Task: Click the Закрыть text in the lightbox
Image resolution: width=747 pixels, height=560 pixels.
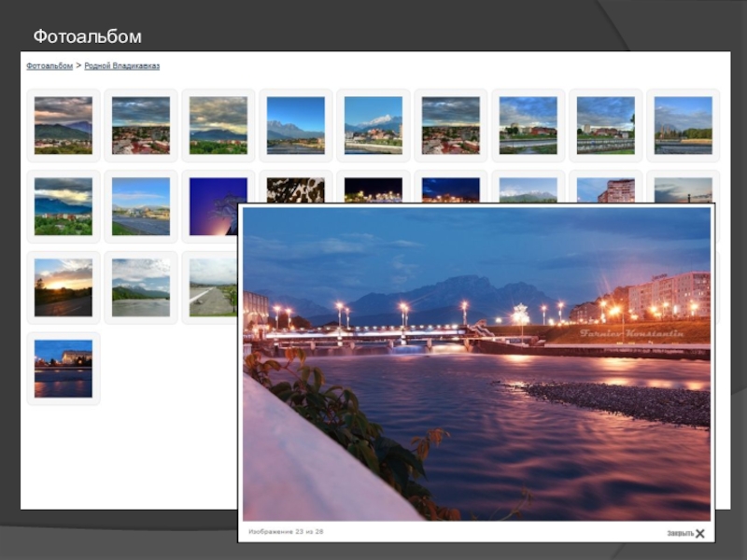Action: pyautogui.click(x=680, y=533)
